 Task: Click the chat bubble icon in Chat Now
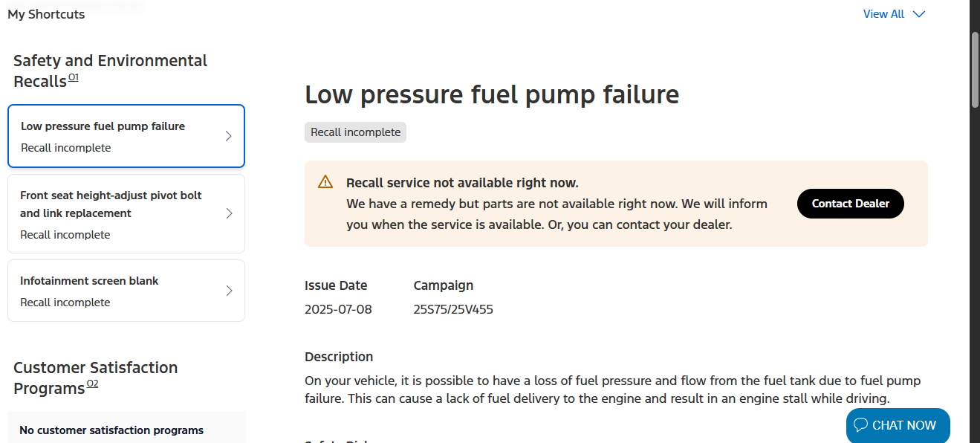click(x=860, y=425)
